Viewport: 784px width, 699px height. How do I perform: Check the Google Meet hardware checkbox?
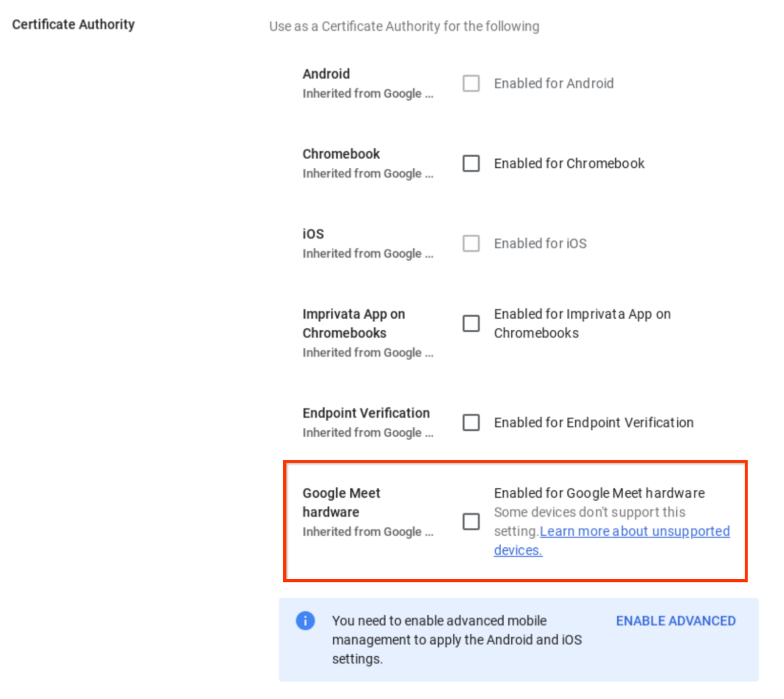click(x=471, y=522)
